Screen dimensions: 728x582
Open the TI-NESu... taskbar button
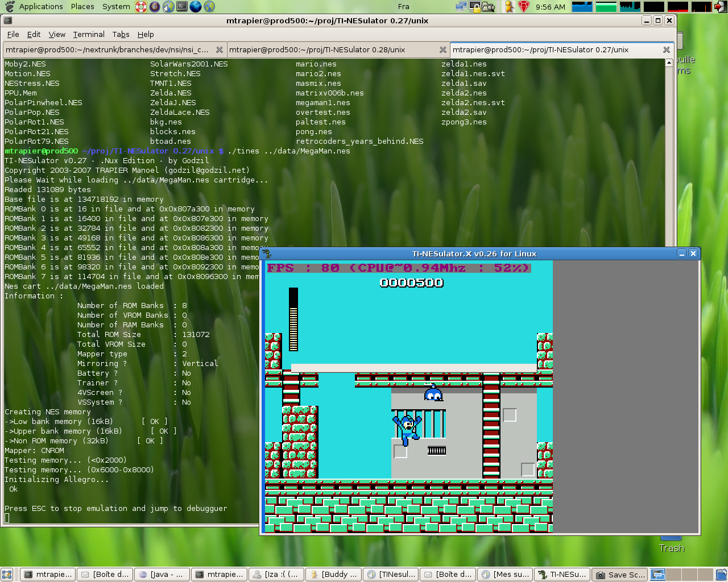click(562, 575)
